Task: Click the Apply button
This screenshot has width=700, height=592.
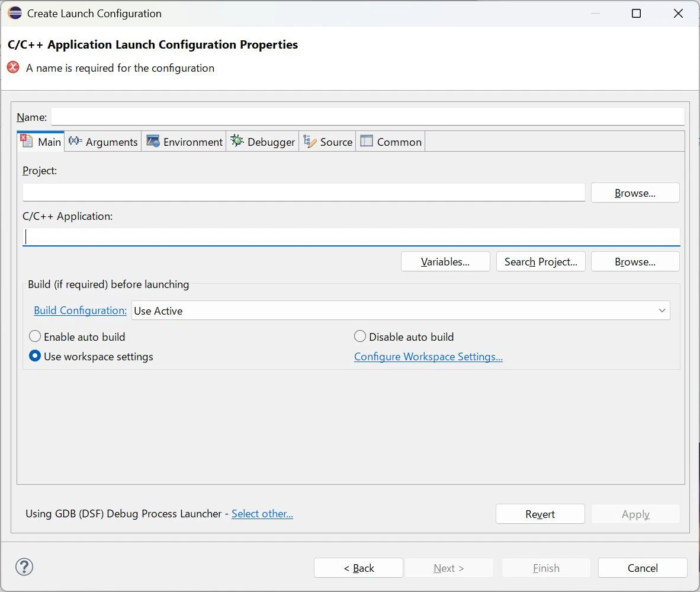Action: 635,514
